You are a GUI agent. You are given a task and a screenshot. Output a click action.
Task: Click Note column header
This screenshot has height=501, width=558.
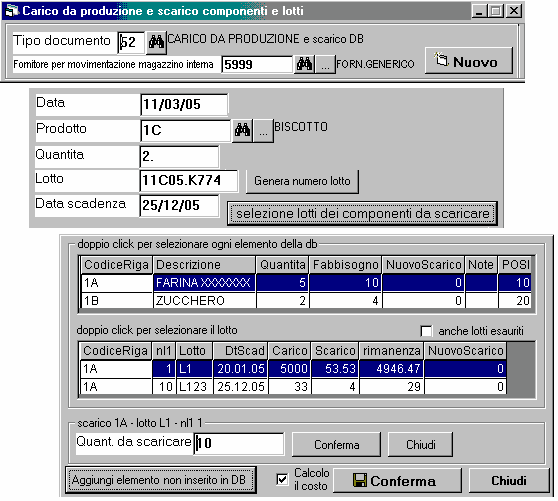tap(481, 265)
